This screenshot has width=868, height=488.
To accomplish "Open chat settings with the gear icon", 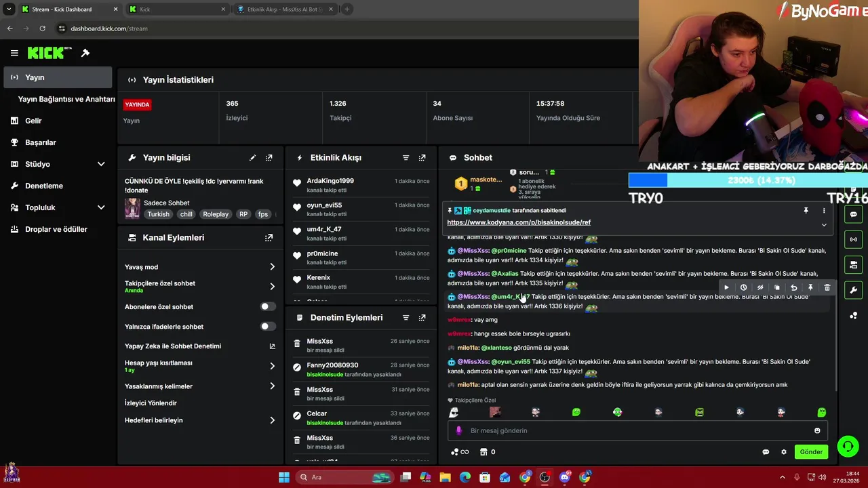I will (x=784, y=452).
